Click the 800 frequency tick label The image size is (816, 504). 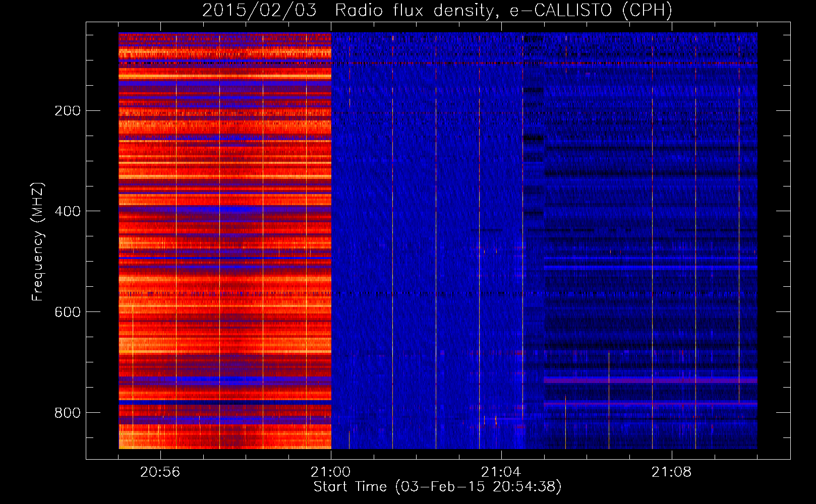pyautogui.click(x=68, y=413)
